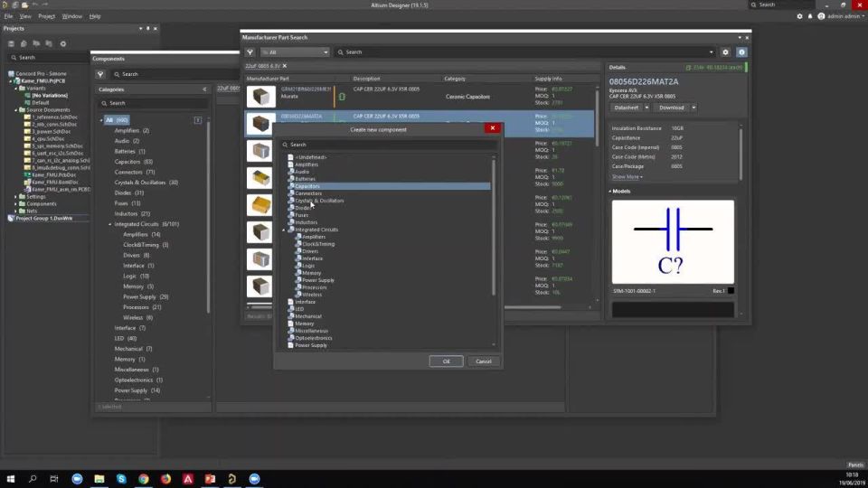Viewport: 868px width, 488px height.
Task: Select Inductors in Create new component dialog
Action: click(x=306, y=222)
